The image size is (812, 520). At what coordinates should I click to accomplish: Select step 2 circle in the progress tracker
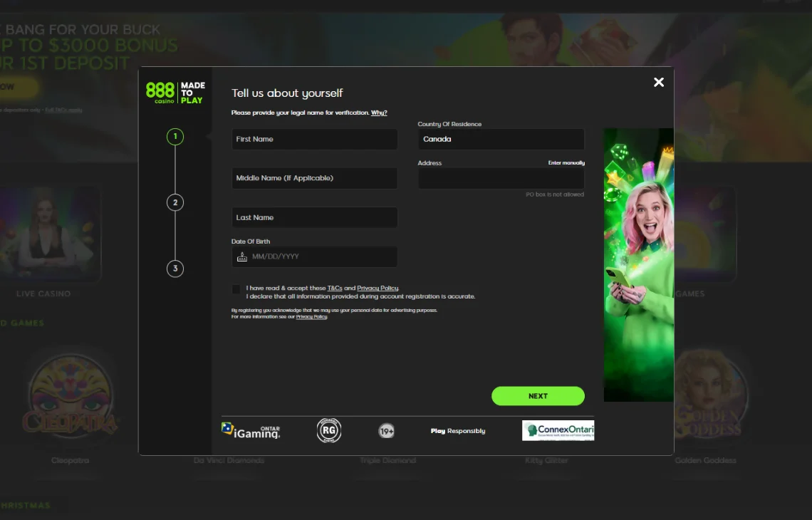[x=175, y=202]
